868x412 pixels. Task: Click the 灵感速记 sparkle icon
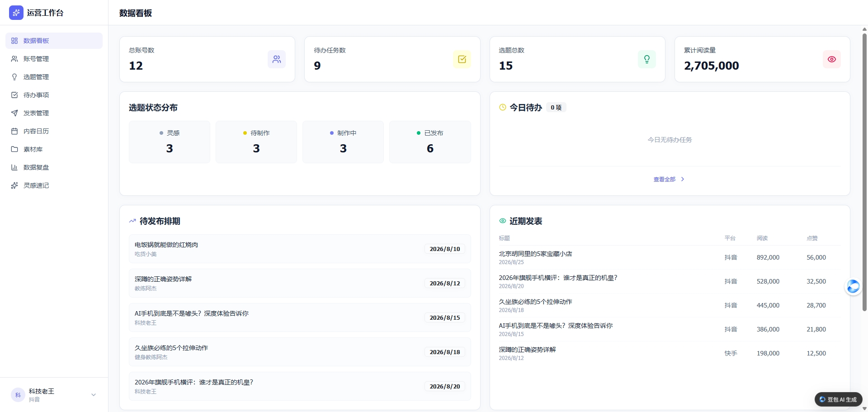tap(14, 185)
